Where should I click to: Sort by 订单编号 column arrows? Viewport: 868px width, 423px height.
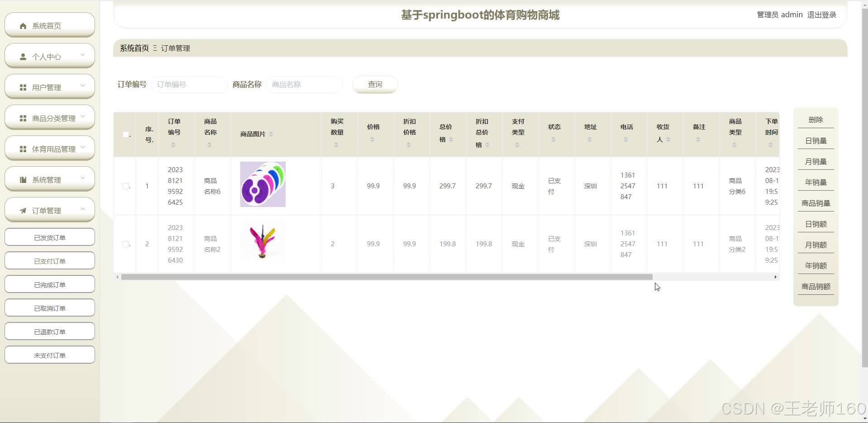[x=173, y=145]
